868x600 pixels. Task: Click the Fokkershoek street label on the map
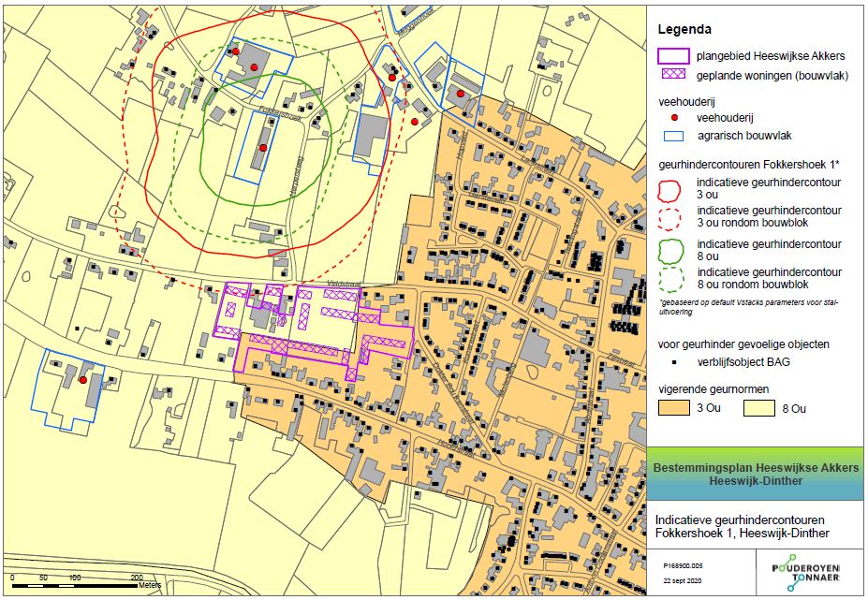pyautogui.click(x=280, y=113)
